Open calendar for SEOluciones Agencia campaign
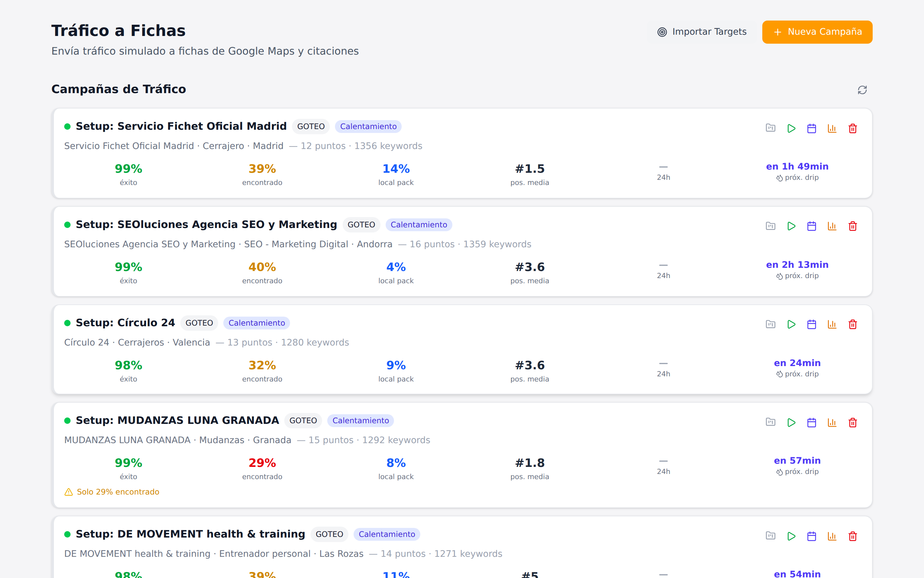The width and height of the screenshot is (924, 578). (x=812, y=226)
